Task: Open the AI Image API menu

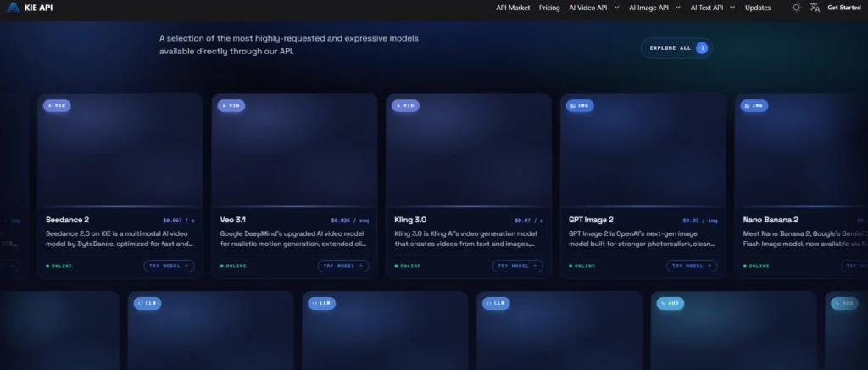Action: [648, 8]
